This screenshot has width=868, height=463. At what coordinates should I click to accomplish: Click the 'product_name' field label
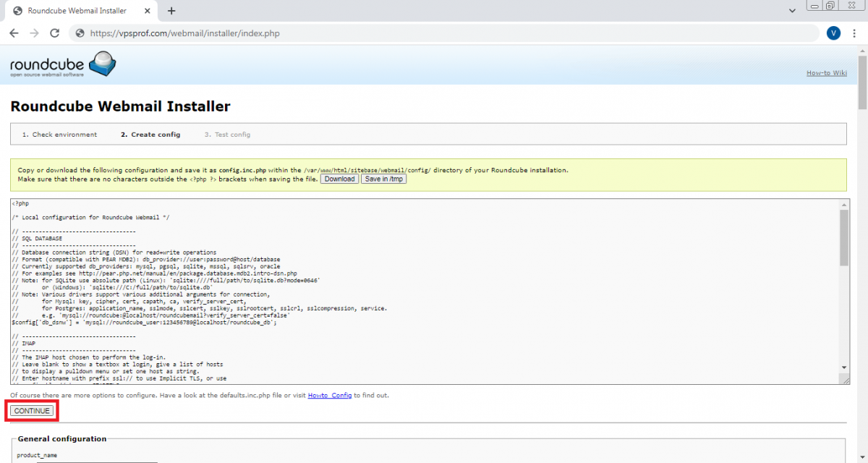(37, 455)
